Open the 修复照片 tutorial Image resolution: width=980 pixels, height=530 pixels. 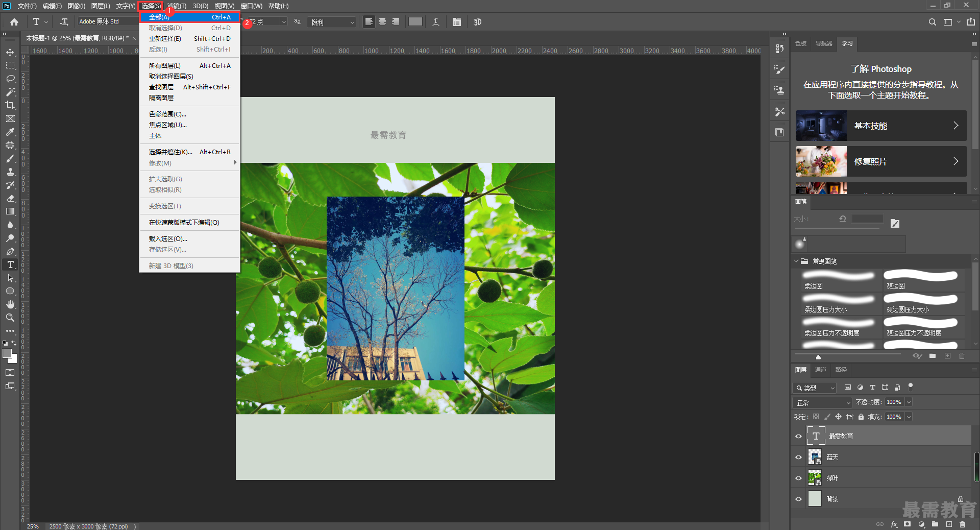(x=881, y=161)
